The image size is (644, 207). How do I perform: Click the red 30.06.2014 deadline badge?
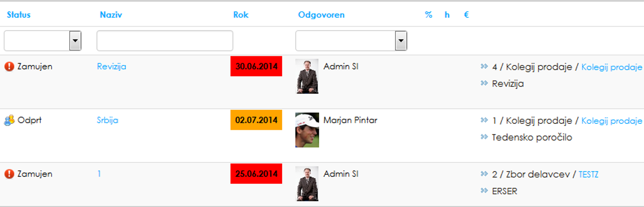click(x=256, y=66)
